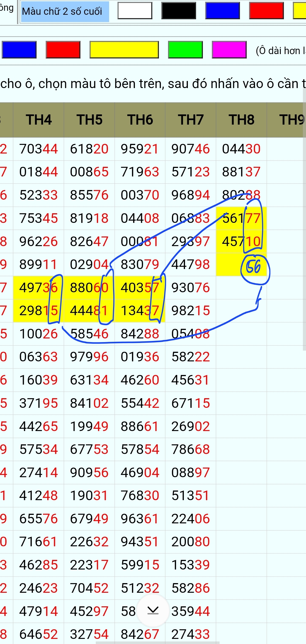This screenshot has width=306, height=644.
Task: Click the highlighted cell 44481
Action: 89,311
